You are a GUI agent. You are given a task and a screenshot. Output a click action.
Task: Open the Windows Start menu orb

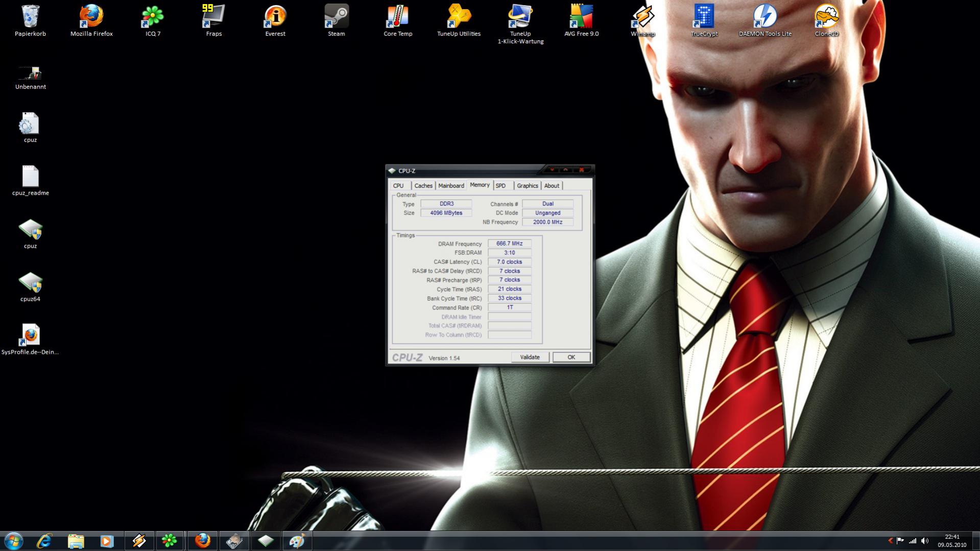(x=13, y=541)
